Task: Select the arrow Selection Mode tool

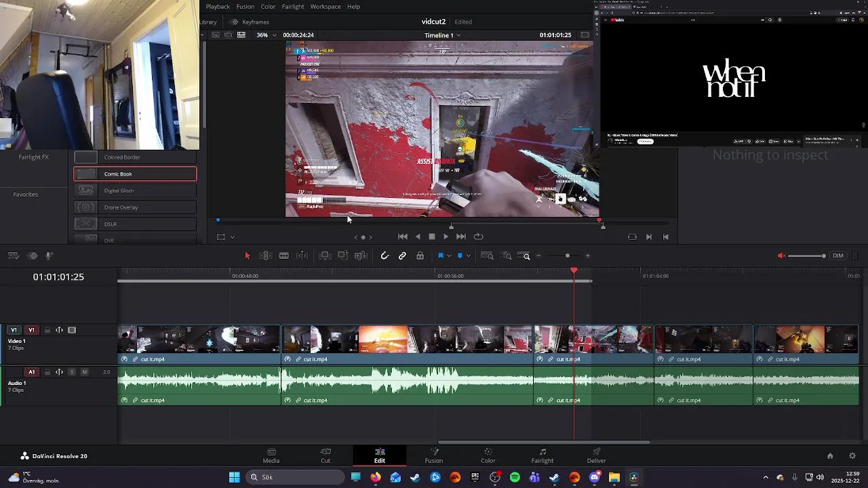Action: pyautogui.click(x=248, y=256)
